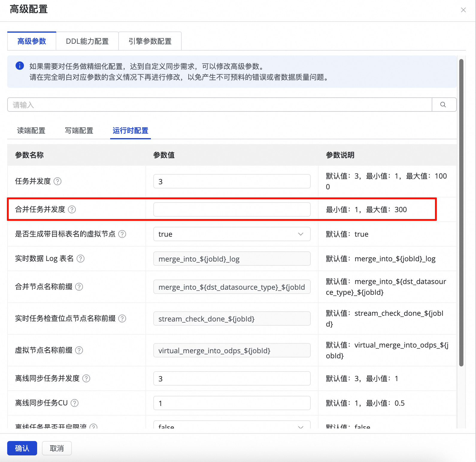
Task: Open the 读端配置 sub-tab
Action: pos(31,131)
